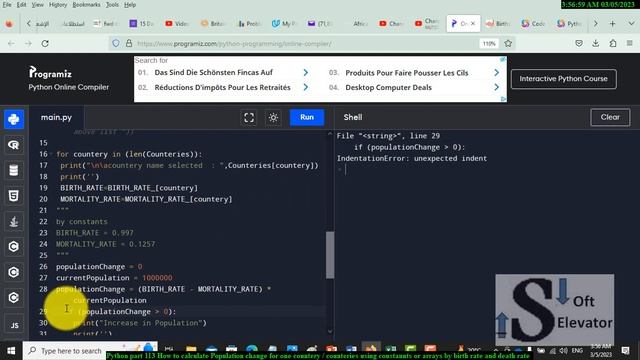Open a new browser tab

(612, 24)
